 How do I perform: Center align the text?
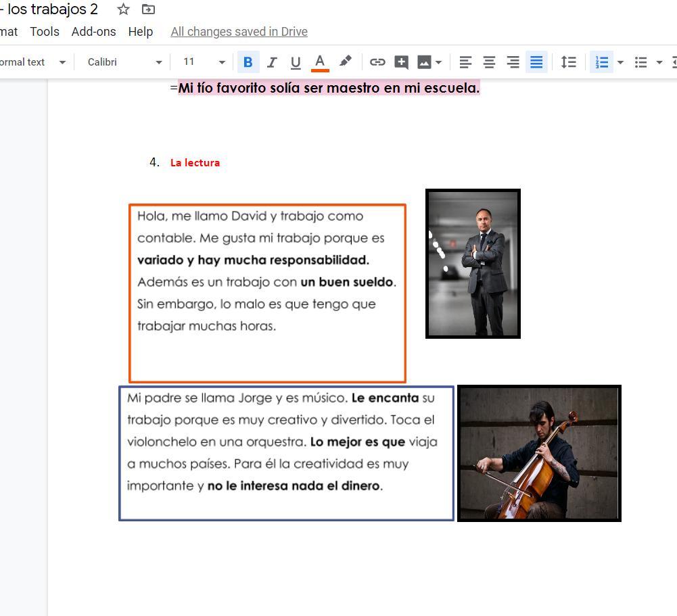[489, 62]
